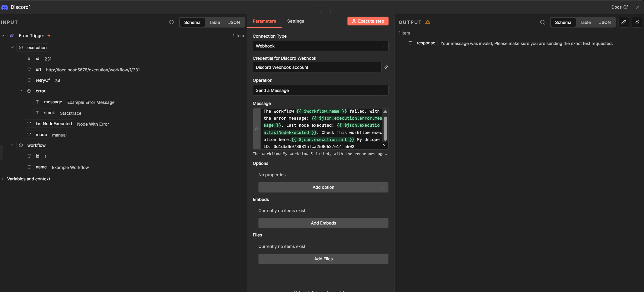Viewport: 644px width, 292px height.
Task: Select the Parameters tab
Action: pos(264,21)
